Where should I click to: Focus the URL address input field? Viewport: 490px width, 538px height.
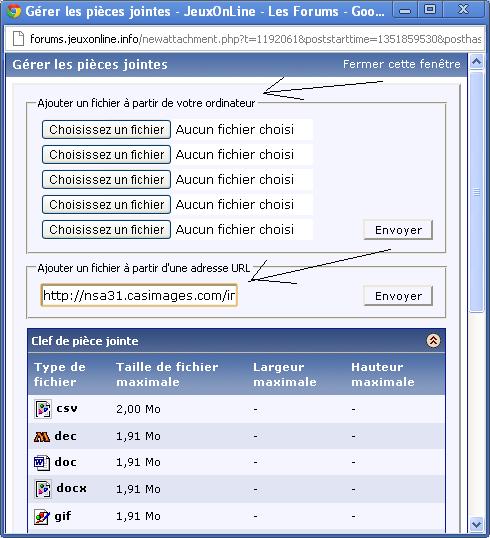point(139,295)
